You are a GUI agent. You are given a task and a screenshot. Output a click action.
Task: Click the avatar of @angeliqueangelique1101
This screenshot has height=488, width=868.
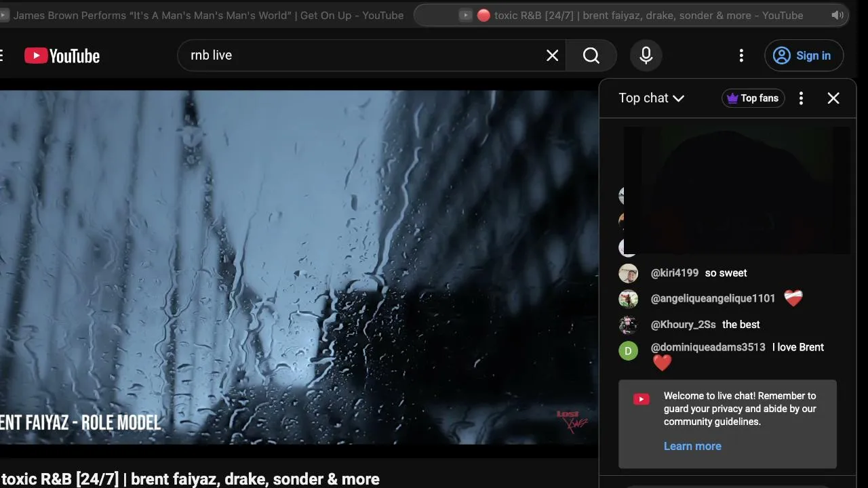pyautogui.click(x=629, y=299)
